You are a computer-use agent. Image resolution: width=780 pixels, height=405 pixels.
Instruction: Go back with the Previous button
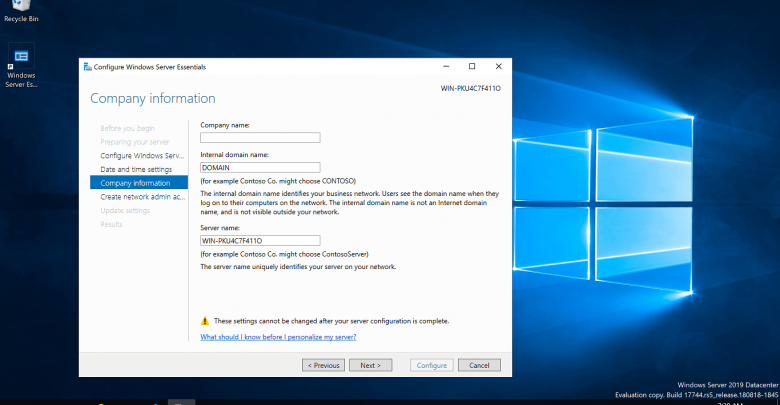tap(323, 365)
